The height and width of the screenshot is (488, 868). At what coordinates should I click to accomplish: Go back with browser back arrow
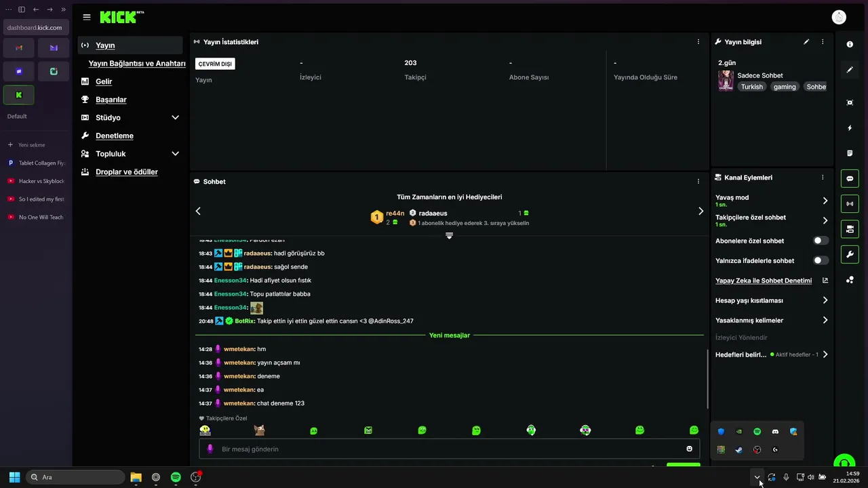(36, 9)
